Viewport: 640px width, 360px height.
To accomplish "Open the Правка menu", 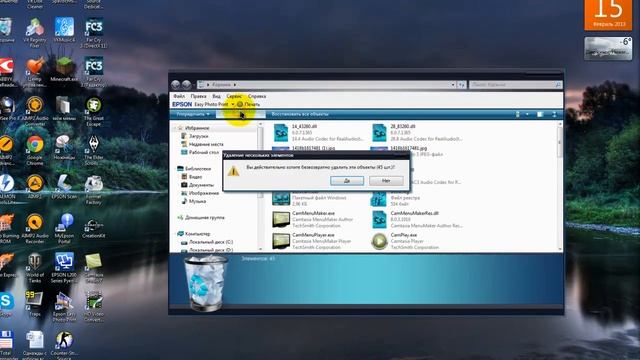I will coord(198,96).
